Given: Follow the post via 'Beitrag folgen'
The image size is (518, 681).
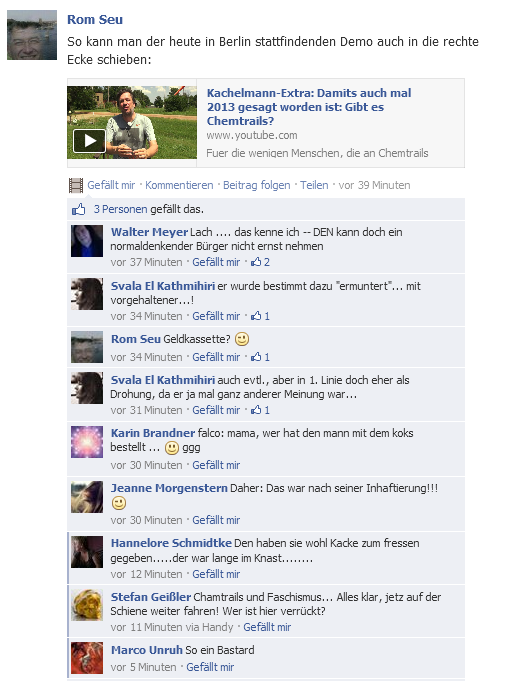Looking at the screenshot, I should click(257, 185).
